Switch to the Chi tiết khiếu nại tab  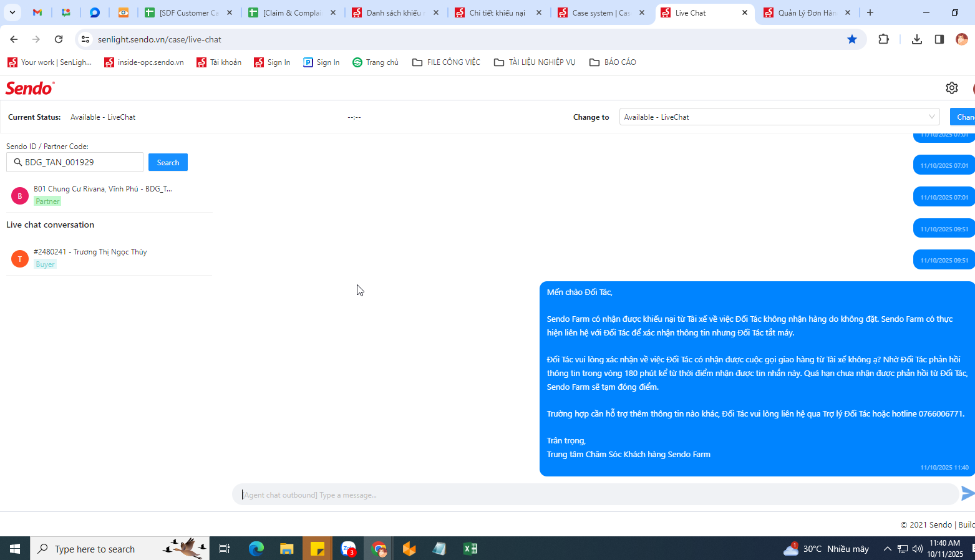[498, 12]
